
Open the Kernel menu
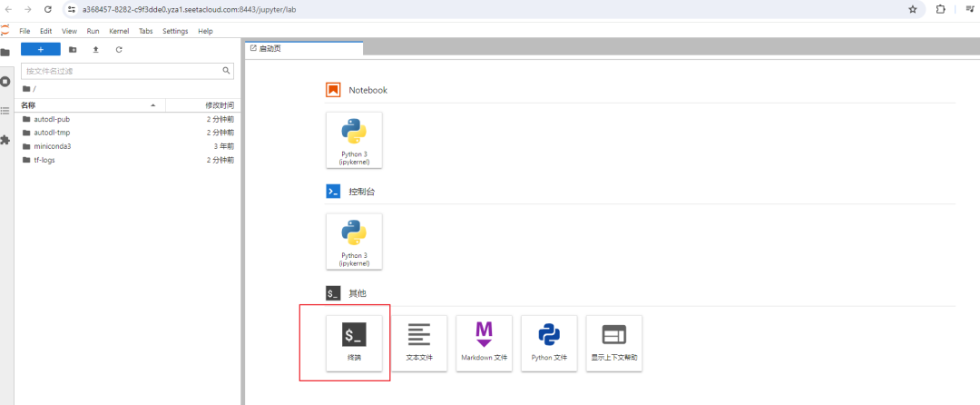pyautogui.click(x=120, y=31)
